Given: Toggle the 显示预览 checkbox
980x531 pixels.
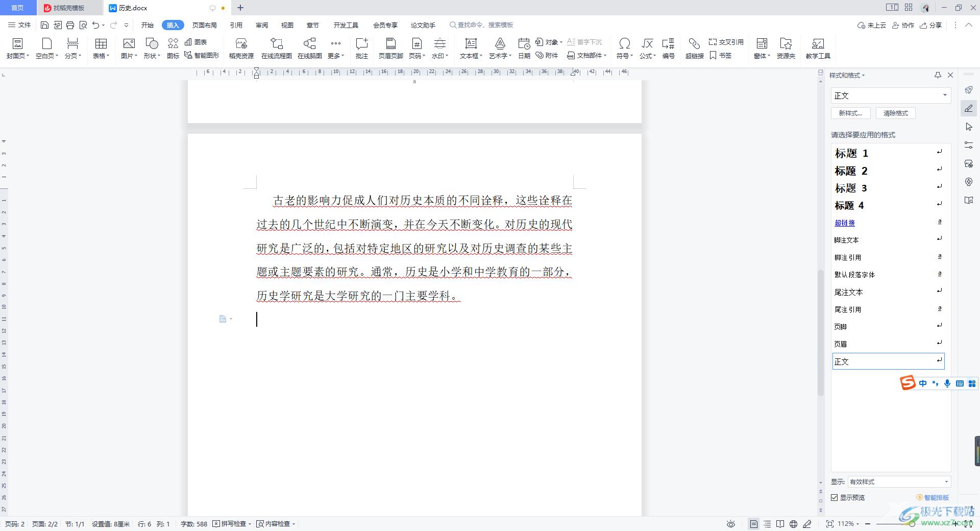Looking at the screenshot, I should click(x=835, y=497).
